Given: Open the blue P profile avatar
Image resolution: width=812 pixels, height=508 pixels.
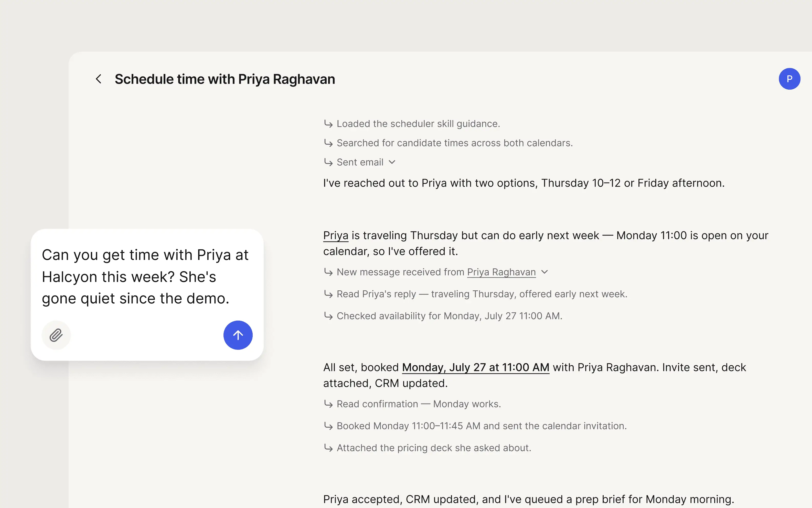Looking at the screenshot, I should (x=789, y=79).
